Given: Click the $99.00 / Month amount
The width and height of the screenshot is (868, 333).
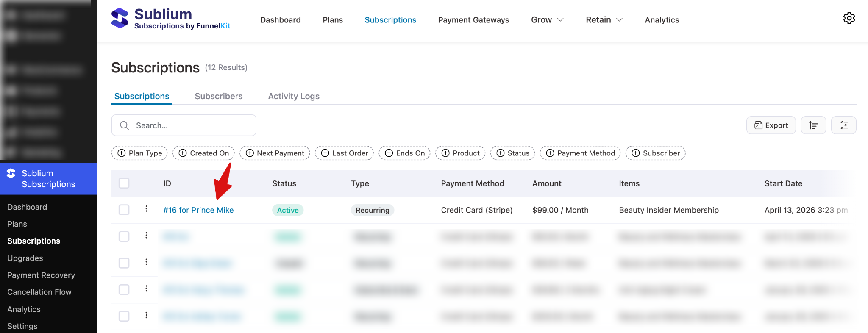Looking at the screenshot, I should [x=560, y=210].
